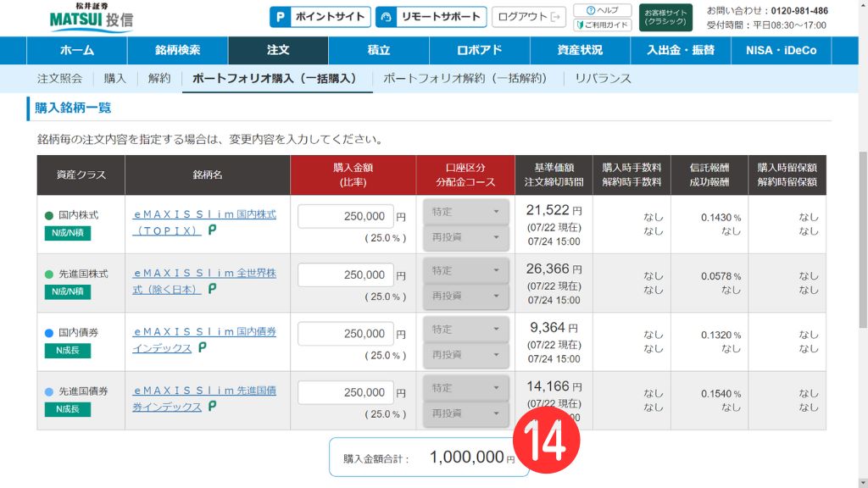This screenshot has width=868, height=488.
Task: Open the 資産状況 menu
Action: (x=580, y=50)
